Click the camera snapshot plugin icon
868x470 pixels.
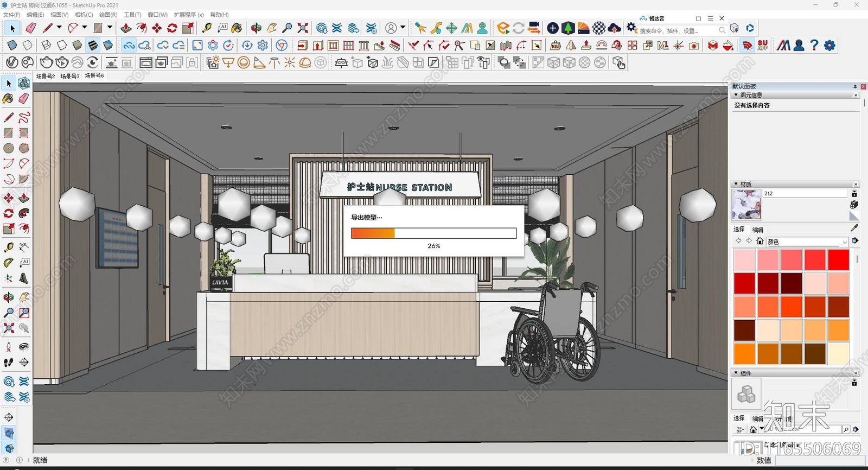pos(694,46)
